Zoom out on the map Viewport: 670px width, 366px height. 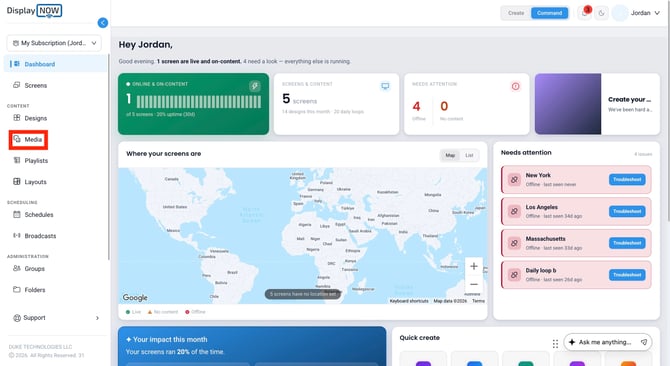(x=474, y=284)
